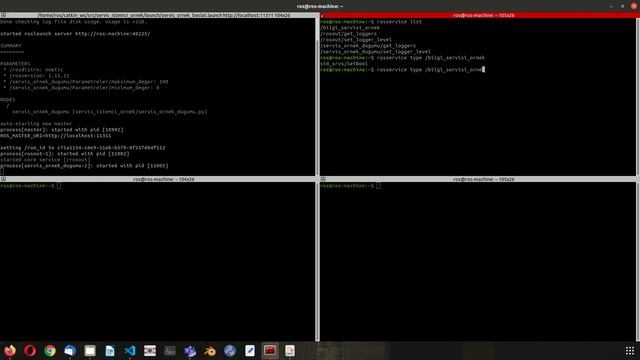Click 'Done checking log file disk usage' line

click(x=73, y=22)
